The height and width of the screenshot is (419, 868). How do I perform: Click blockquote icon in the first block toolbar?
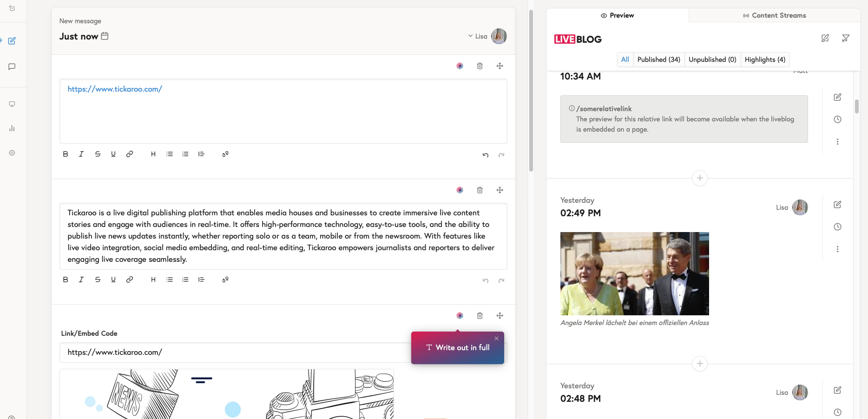(x=201, y=154)
